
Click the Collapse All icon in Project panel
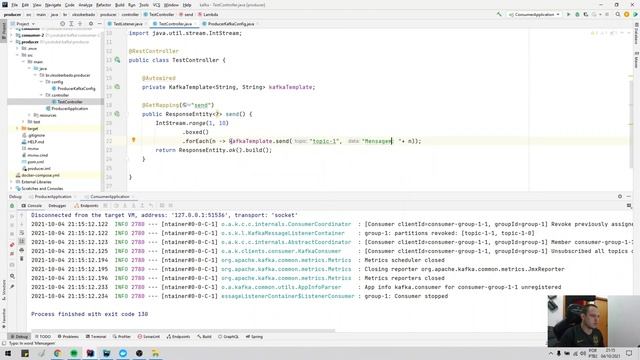tap(80, 24)
